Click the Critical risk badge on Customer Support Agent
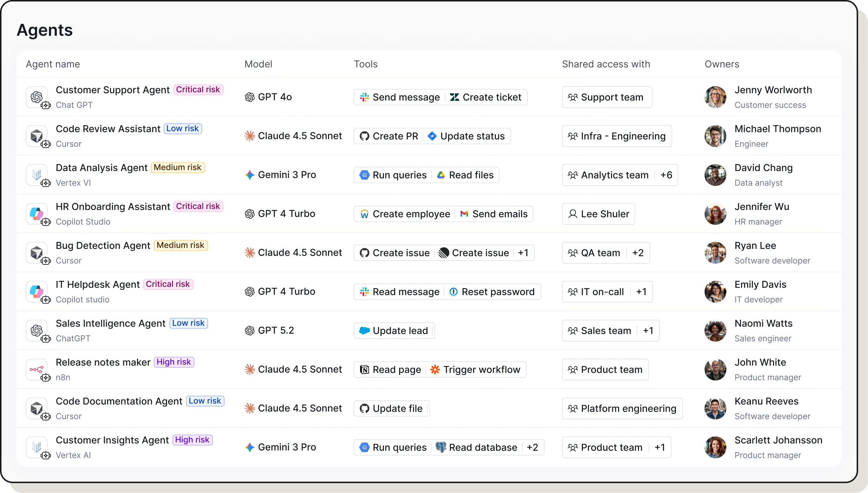Viewport: 868px width, 493px height. tap(198, 90)
